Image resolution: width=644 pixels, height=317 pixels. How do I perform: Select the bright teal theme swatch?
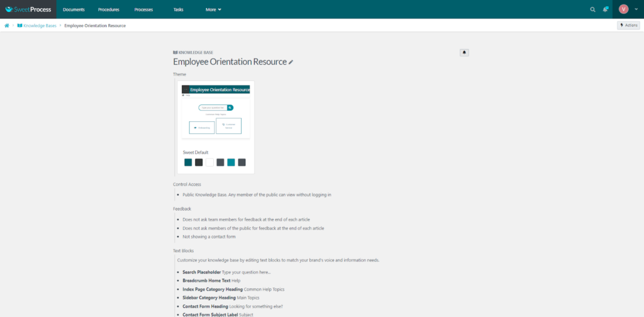[231, 162]
